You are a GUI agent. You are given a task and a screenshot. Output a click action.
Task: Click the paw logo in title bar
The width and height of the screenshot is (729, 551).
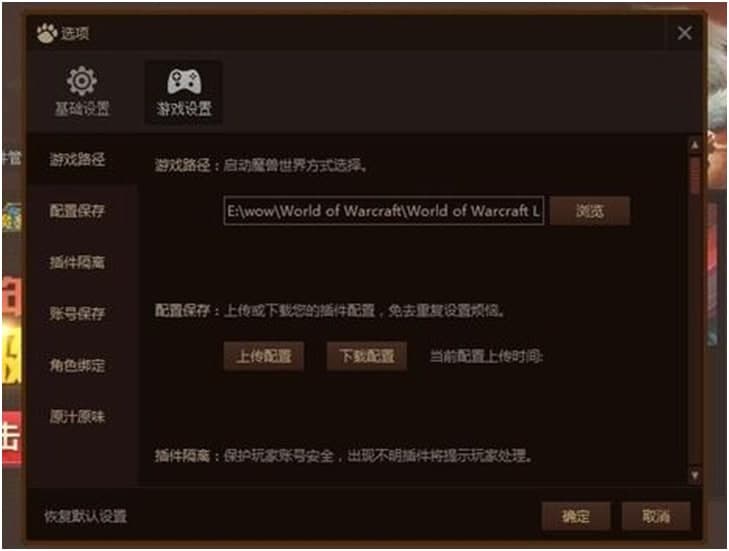[x=46, y=33]
